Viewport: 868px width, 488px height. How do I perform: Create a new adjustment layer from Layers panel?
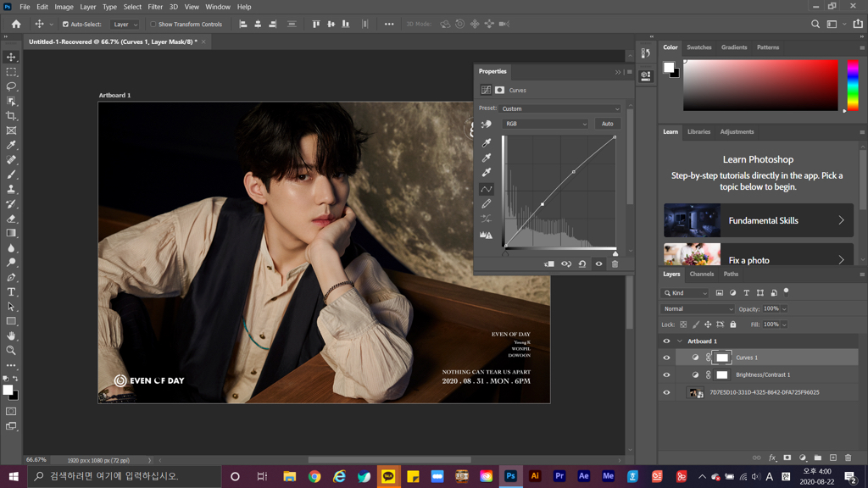[803, 457]
